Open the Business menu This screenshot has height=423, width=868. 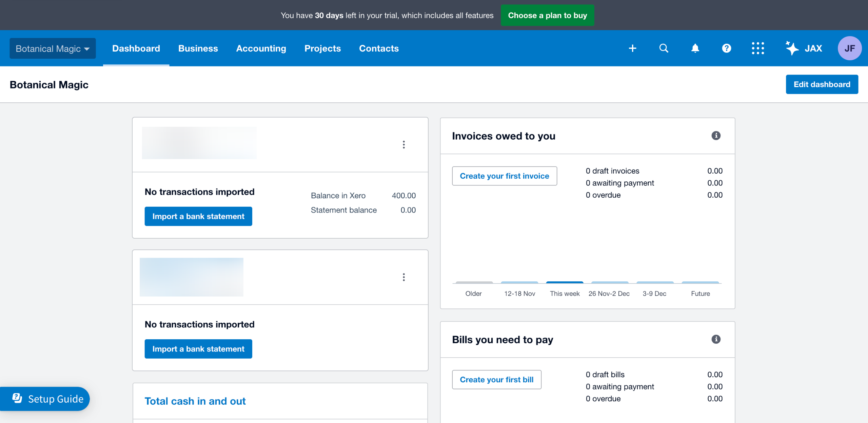(x=198, y=48)
